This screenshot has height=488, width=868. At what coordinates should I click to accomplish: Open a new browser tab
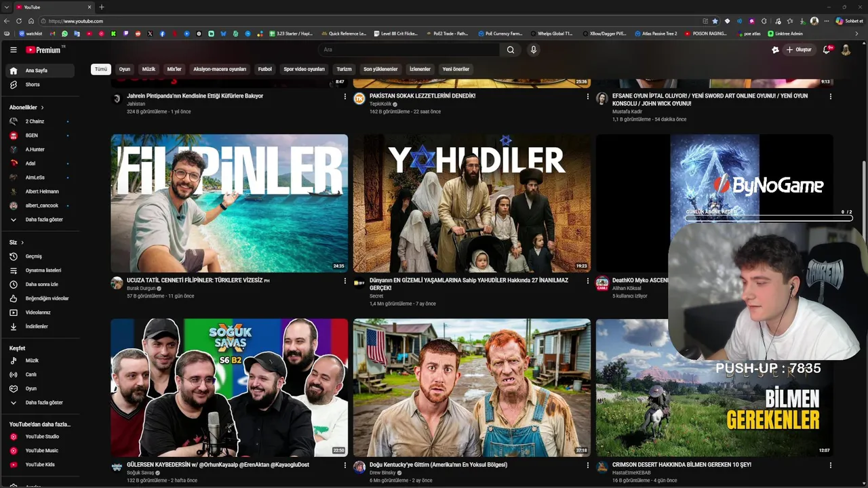pos(102,7)
